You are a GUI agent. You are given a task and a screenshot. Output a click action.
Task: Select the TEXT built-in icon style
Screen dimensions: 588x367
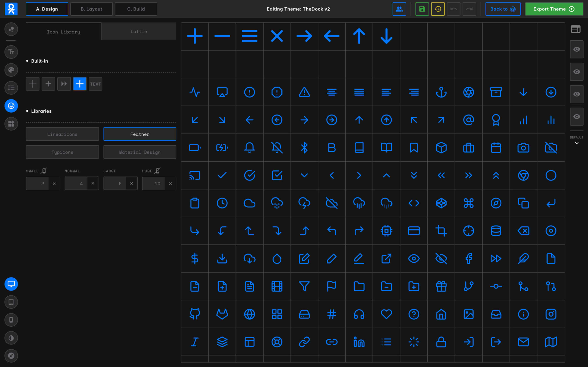(96, 84)
